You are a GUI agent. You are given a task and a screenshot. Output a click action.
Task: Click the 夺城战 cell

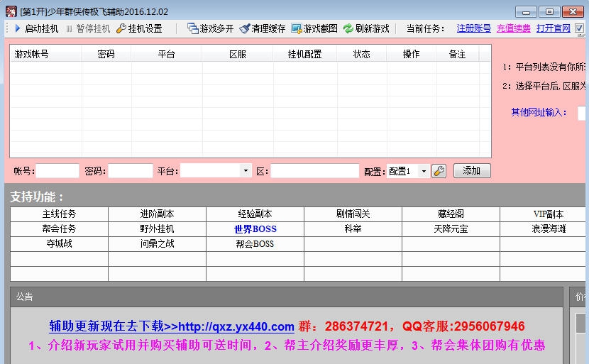tap(59, 244)
